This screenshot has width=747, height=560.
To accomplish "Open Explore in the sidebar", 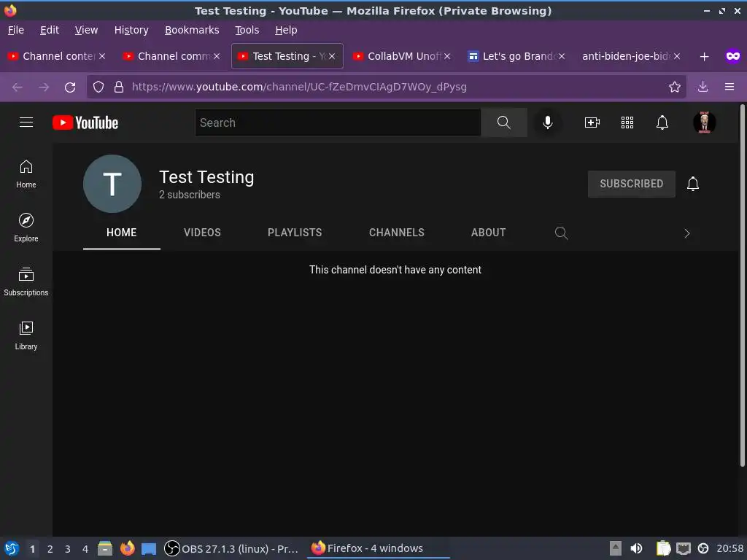I will point(26,227).
